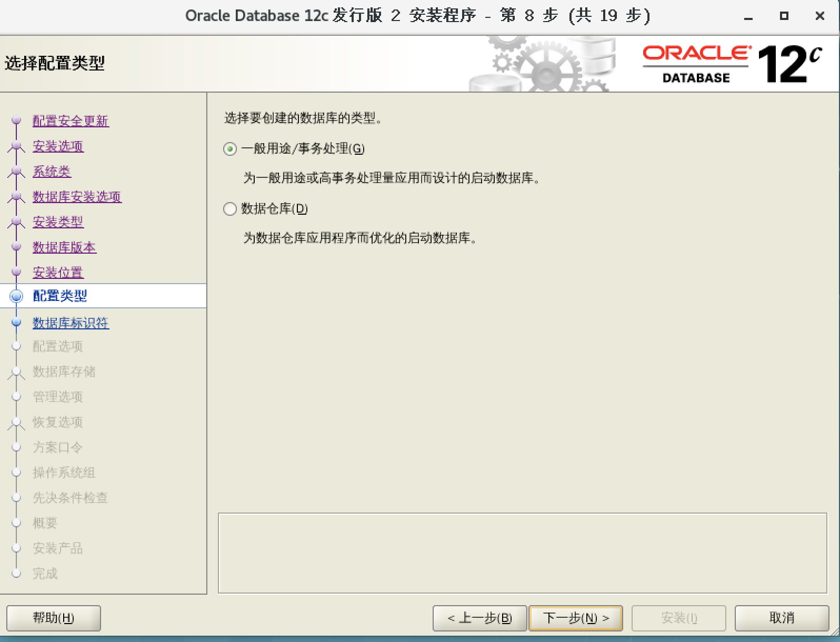This screenshot has height=642, width=840.
Task: Click the 数据库版本 step bullet icon
Action: click(16, 246)
